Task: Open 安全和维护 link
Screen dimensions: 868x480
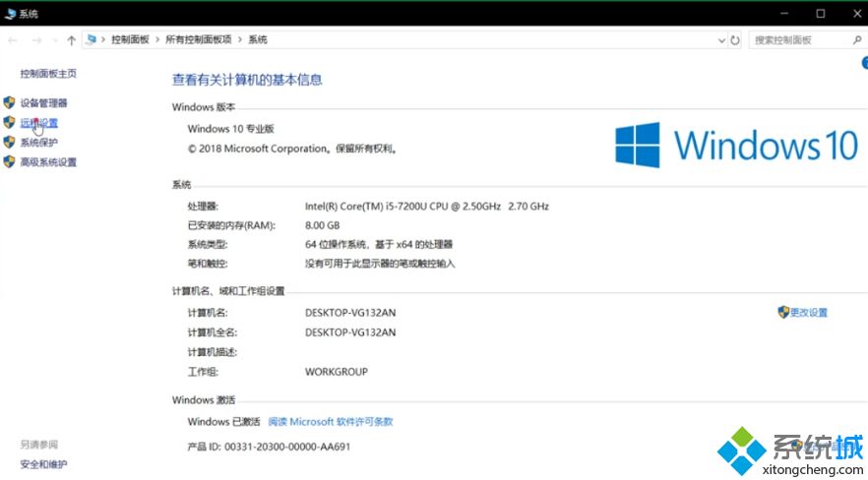Action: pyautogui.click(x=43, y=464)
